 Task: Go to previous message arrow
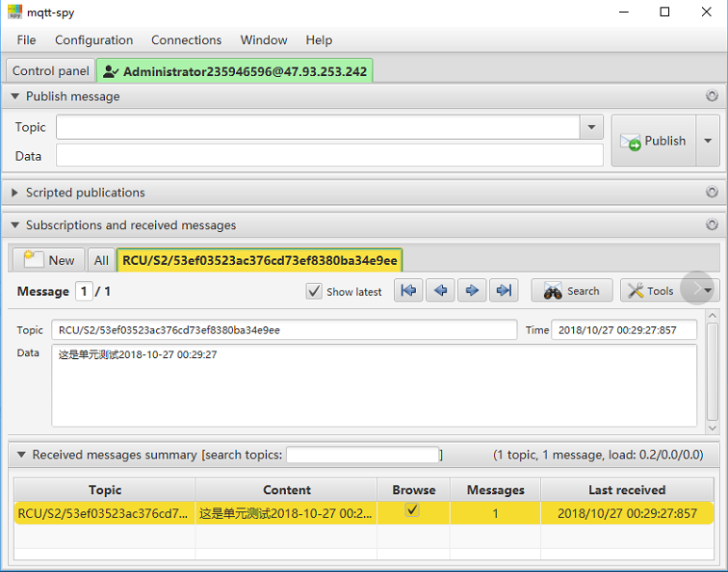441,291
